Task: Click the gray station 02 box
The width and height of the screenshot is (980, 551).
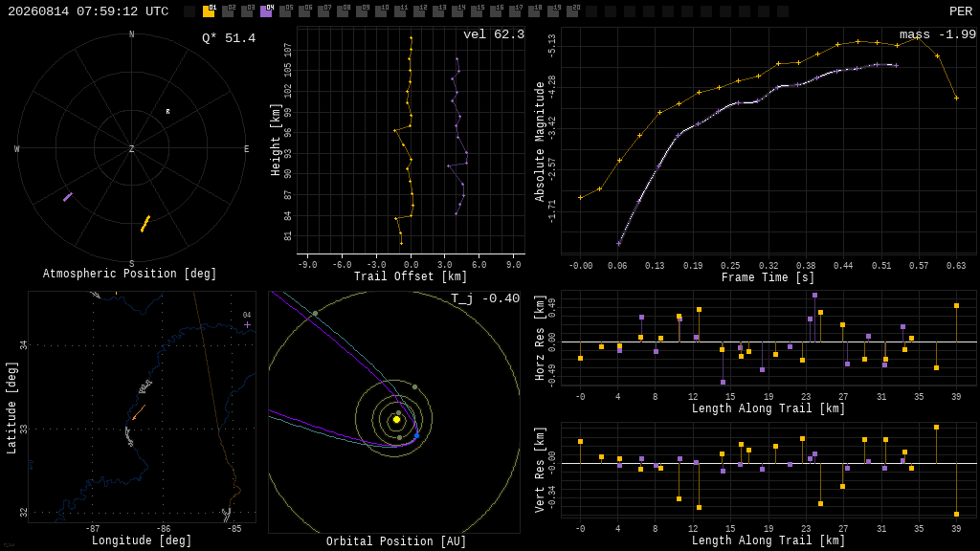Action: click(228, 11)
